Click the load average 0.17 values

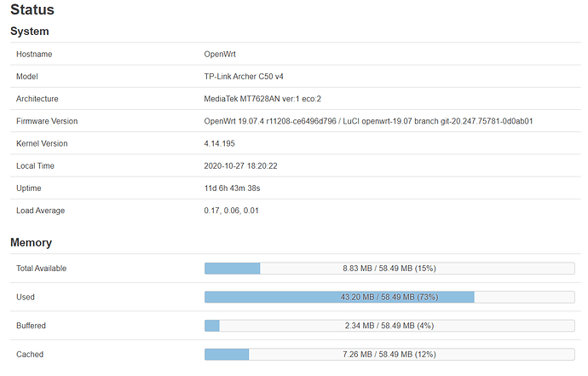tap(232, 211)
